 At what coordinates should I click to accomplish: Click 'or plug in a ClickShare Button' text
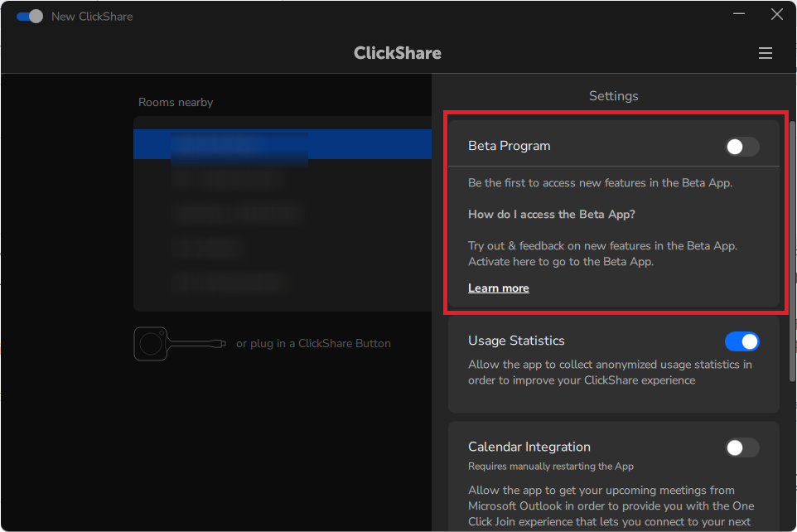point(313,343)
